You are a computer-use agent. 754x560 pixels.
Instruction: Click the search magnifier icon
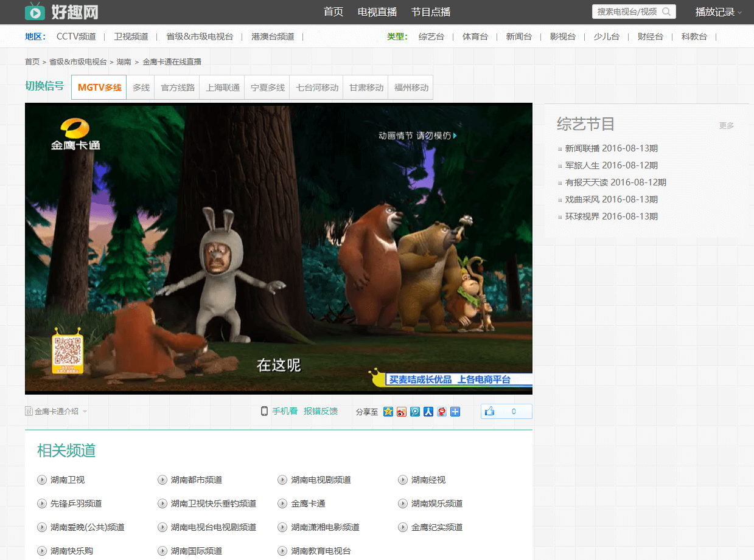point(666,12)
